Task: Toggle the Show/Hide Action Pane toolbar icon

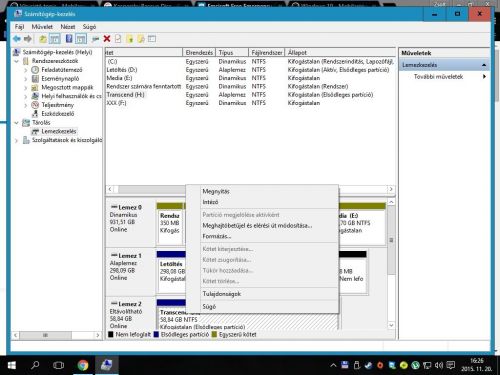Action: click(81, 39)
